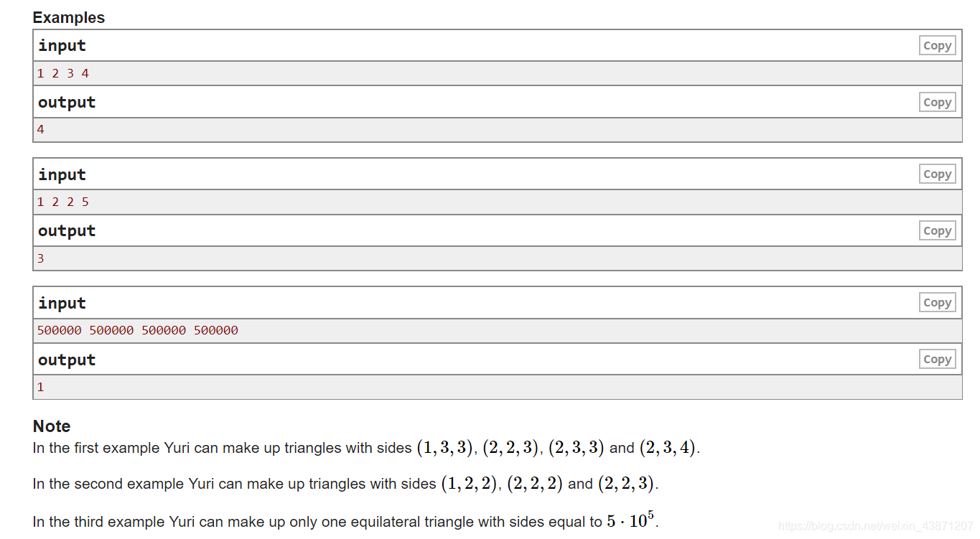Click the 'output' label of the second example

(66, 230)
